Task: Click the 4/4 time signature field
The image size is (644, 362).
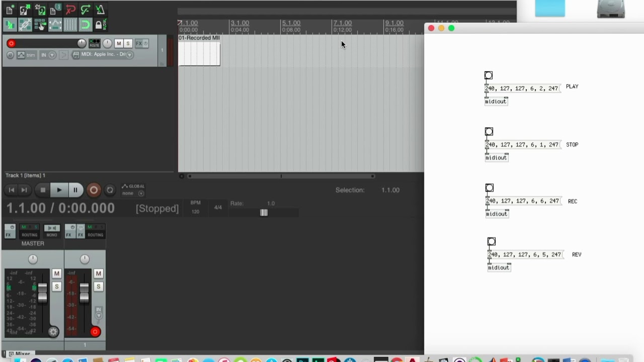Action: tap(218, 207)
